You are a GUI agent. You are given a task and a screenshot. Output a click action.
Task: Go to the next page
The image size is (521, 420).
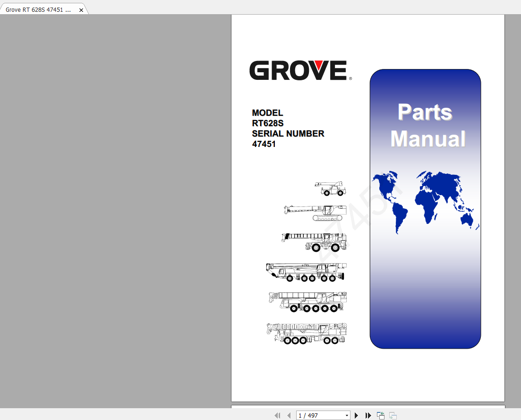point(357,416)
